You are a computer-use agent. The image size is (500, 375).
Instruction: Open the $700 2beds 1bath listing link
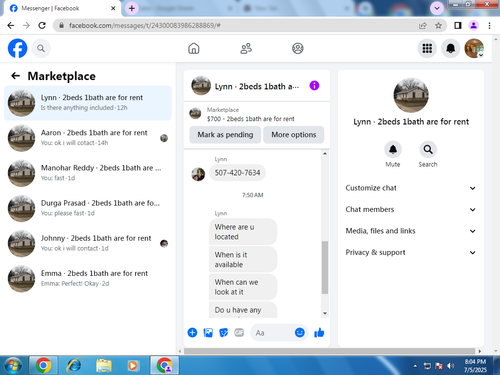point(250,119)
